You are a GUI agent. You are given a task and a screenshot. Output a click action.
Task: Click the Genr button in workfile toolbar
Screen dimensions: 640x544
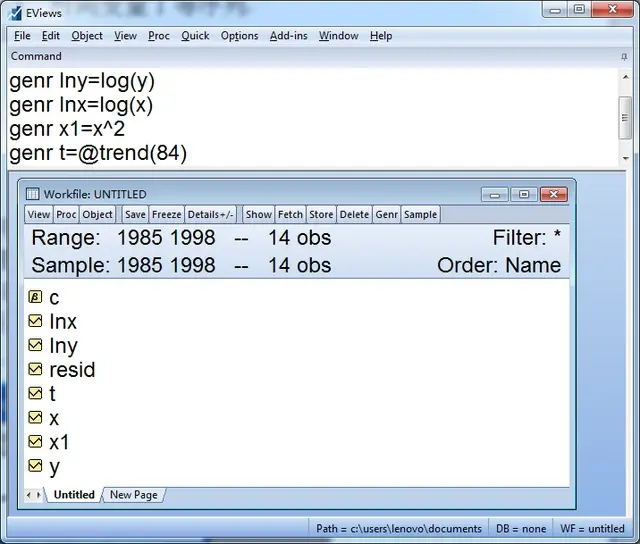pyautogui.click(x=386, y=214)
